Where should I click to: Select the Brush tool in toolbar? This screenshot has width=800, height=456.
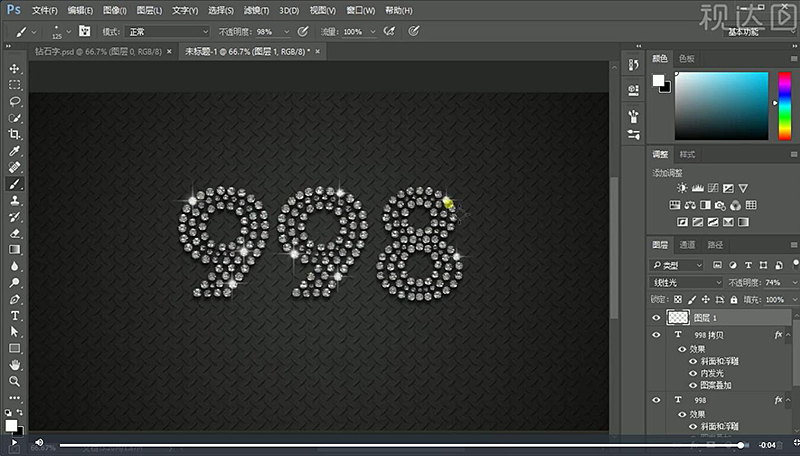(14, 184)
